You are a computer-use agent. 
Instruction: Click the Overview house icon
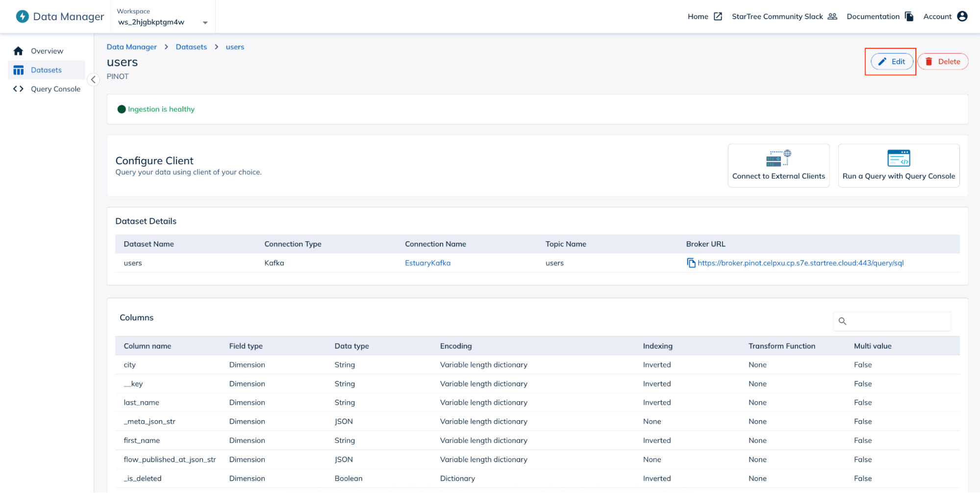(19, 51)
